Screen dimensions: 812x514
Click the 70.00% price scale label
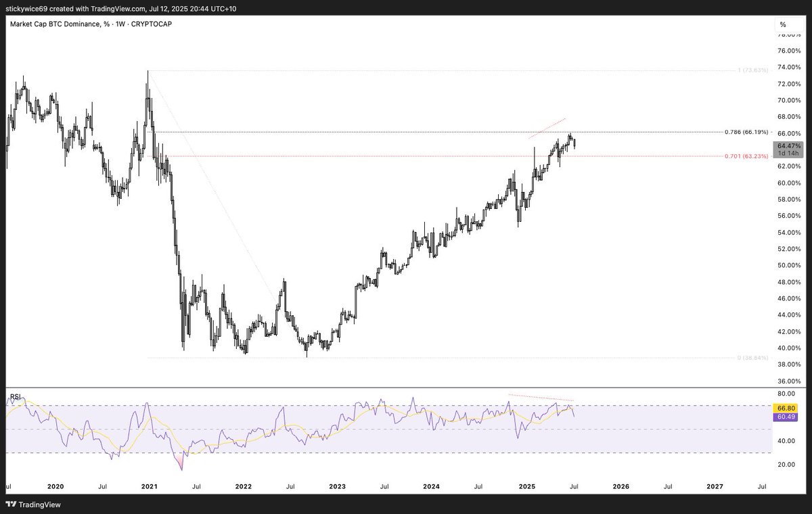click(x=788, y=100)
